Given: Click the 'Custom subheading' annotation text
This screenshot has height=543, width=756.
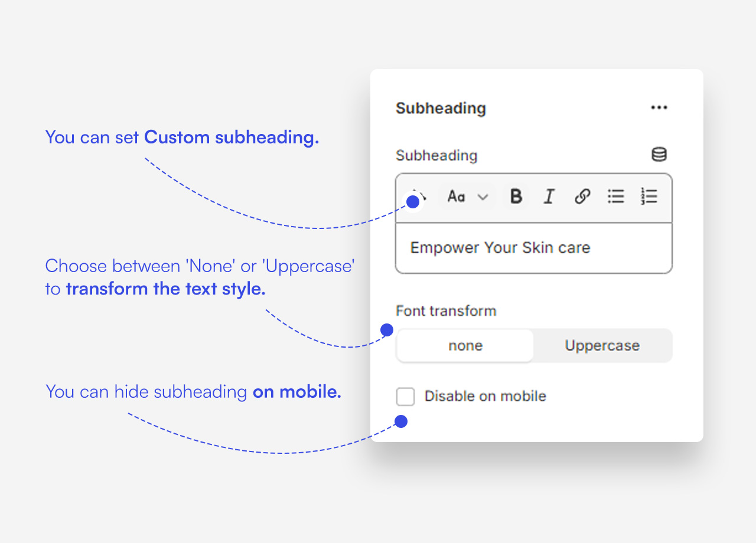Looking at the screenshot, I should tap(232, 138).
